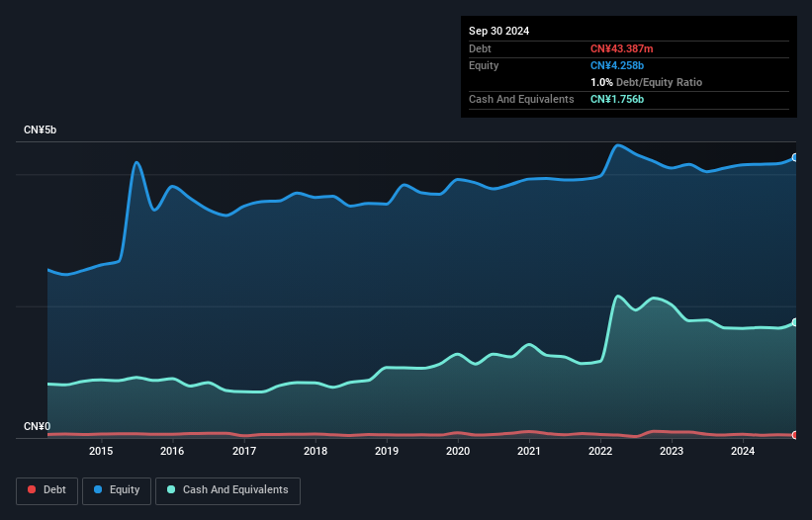This screenshot has width=812, height=520.
Task: Click the 2019 x-axis label
Action: (x=387, y=451)
